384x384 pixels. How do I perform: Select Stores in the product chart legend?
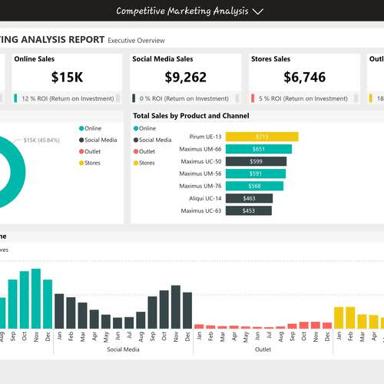point(144,163)
